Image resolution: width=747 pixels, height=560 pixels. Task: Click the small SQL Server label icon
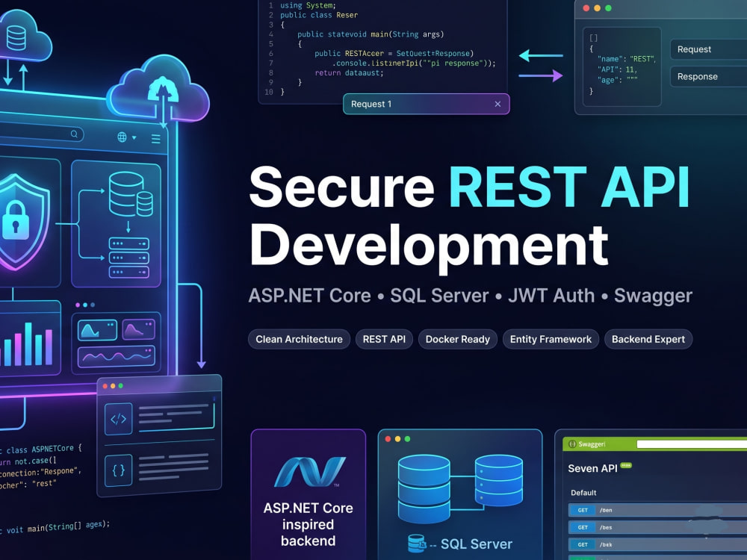point(416,544)
